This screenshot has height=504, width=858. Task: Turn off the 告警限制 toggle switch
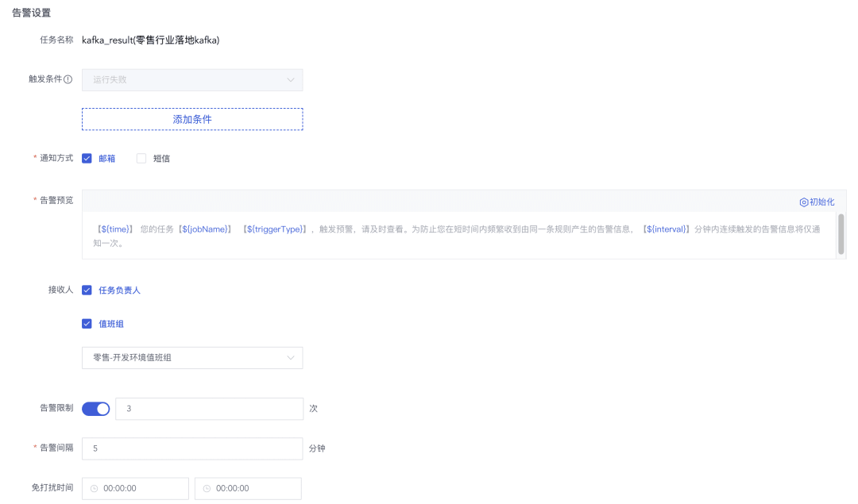click(x=95, y=409)
